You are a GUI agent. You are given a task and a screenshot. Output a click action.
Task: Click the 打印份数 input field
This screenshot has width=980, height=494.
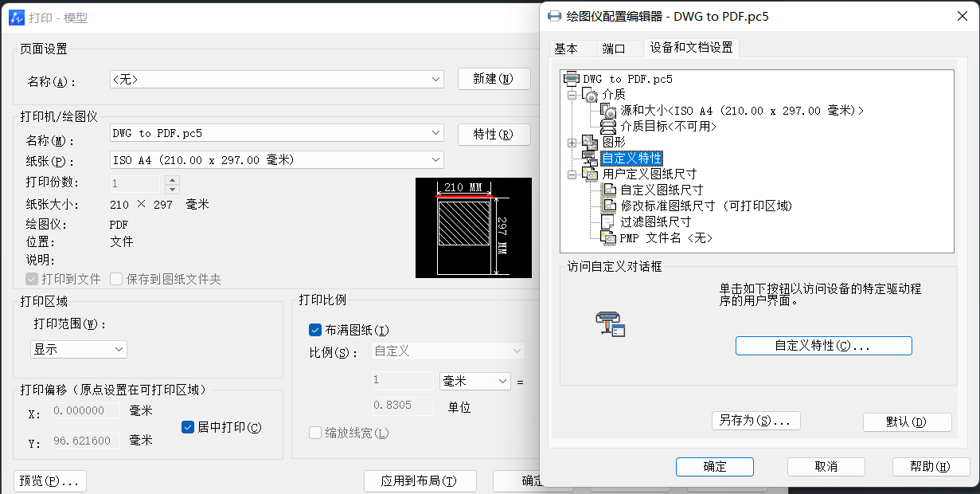[136, 184]
